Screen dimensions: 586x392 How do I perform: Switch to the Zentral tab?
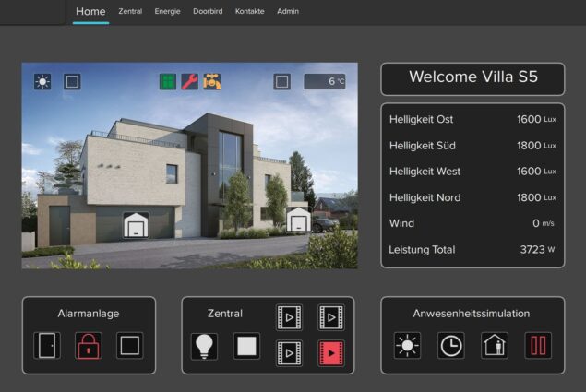pos(130,11)
